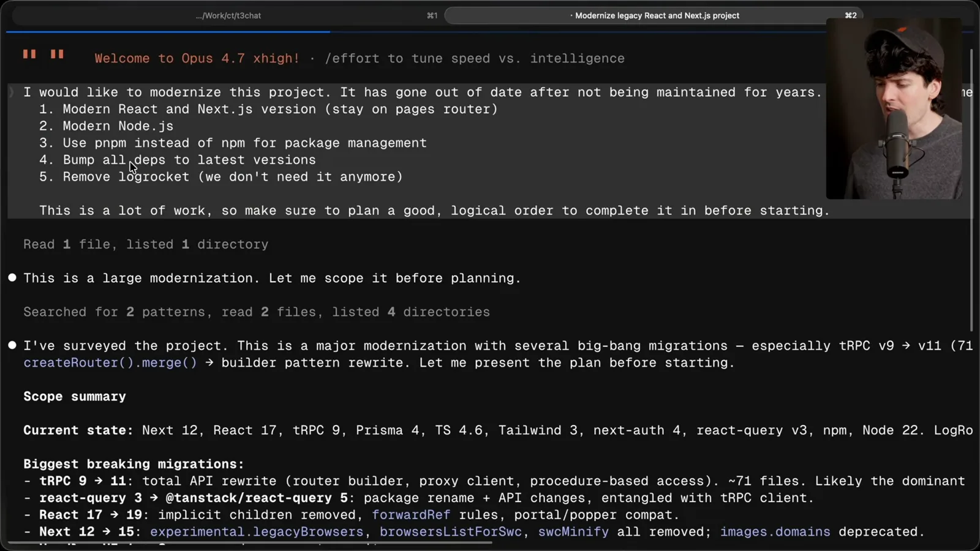The width and height of the screenshot is (980, 551).
Task: Click the prompt chevron beside the user message
Action: [11, 92]
